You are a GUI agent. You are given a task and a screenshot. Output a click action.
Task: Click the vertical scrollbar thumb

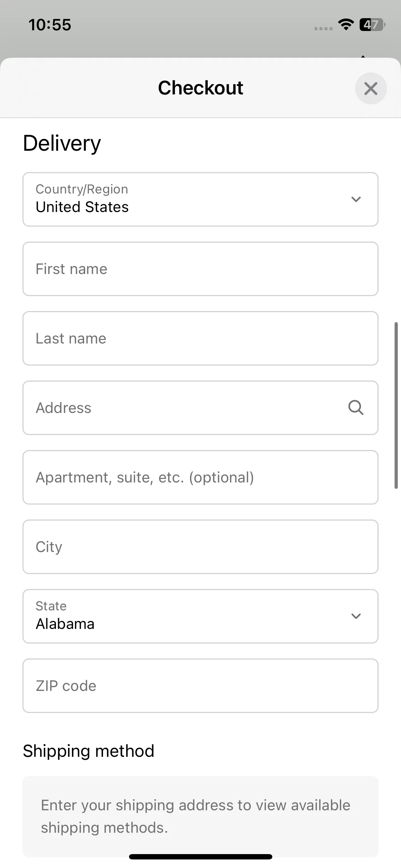pos(396,405)
